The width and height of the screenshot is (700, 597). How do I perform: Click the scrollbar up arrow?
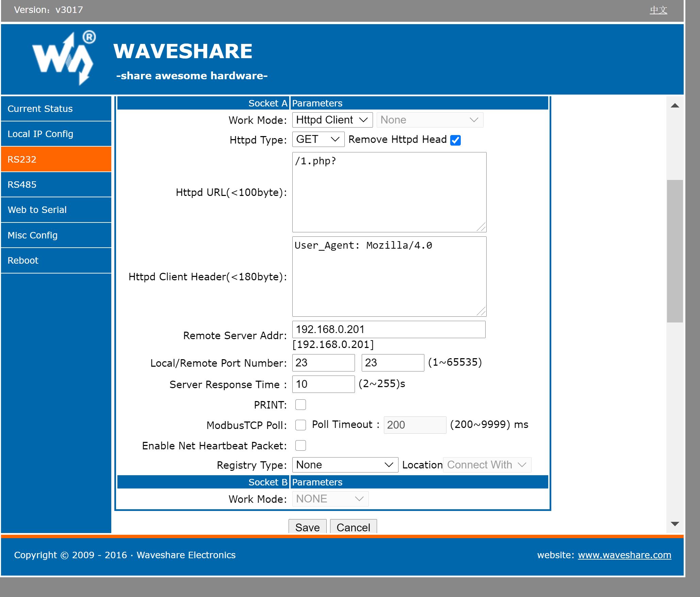click(675, 106)
